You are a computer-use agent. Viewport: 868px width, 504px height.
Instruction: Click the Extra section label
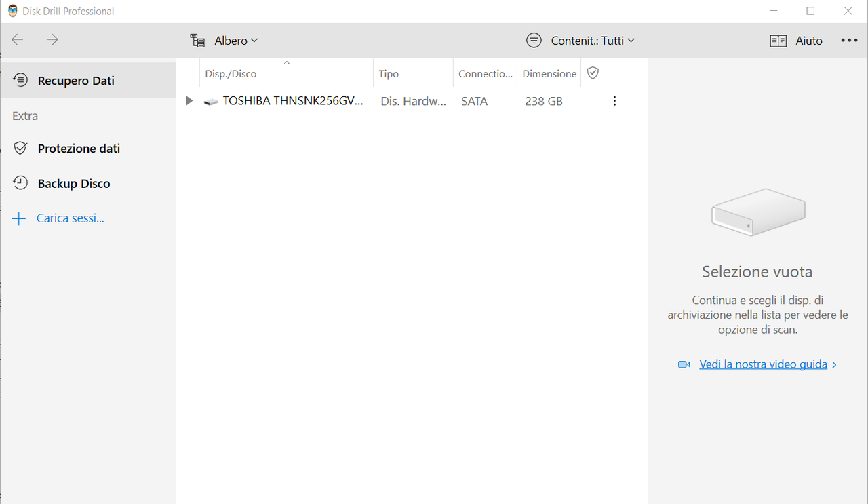[x=25, y=116]
